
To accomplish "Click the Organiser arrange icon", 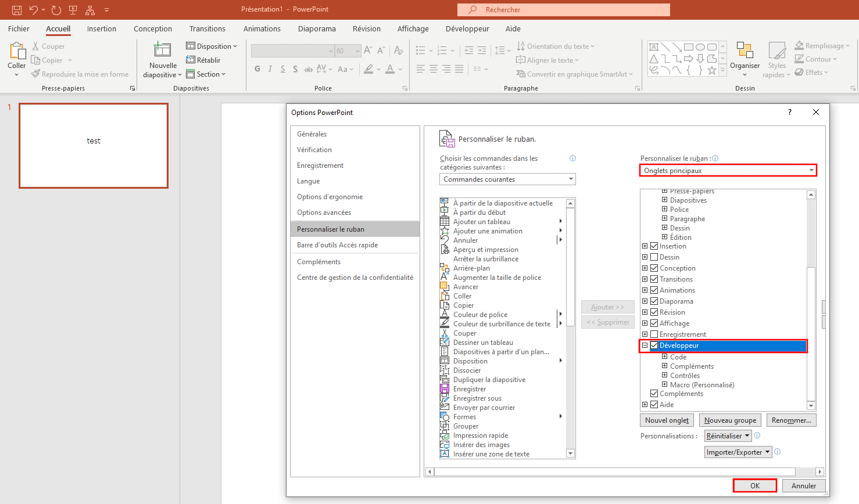I will 745,51.
